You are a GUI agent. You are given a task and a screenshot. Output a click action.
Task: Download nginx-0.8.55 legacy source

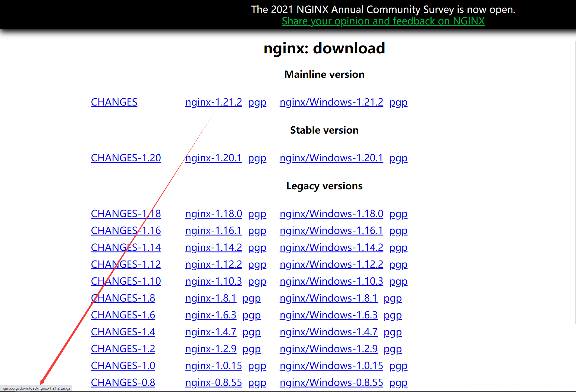(x=213, y=383)
